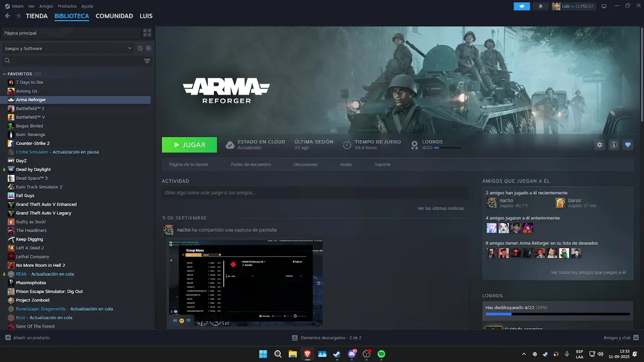Open Punto de encuentro tab
Screen dimensions: 644x362
click(x=251, y=164)
